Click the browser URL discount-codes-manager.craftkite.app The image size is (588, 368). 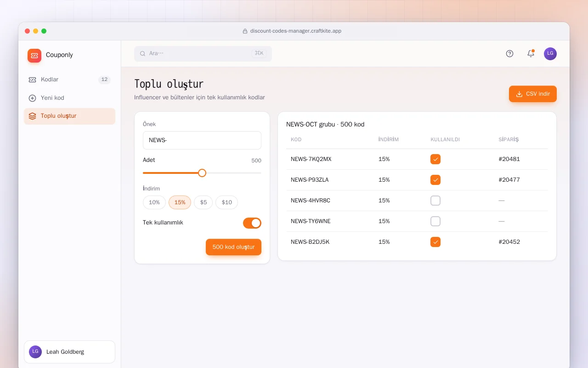tap(296, 31)
